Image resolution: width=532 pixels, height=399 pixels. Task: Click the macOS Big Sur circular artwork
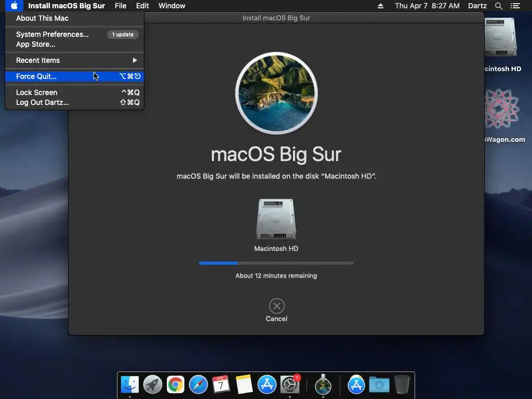[x=276, y=94]
